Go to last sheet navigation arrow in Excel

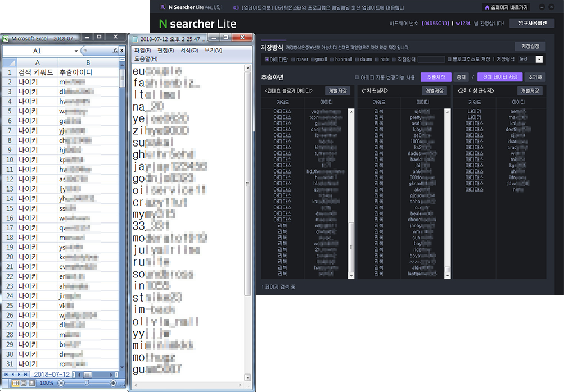[x=25, y=375]
